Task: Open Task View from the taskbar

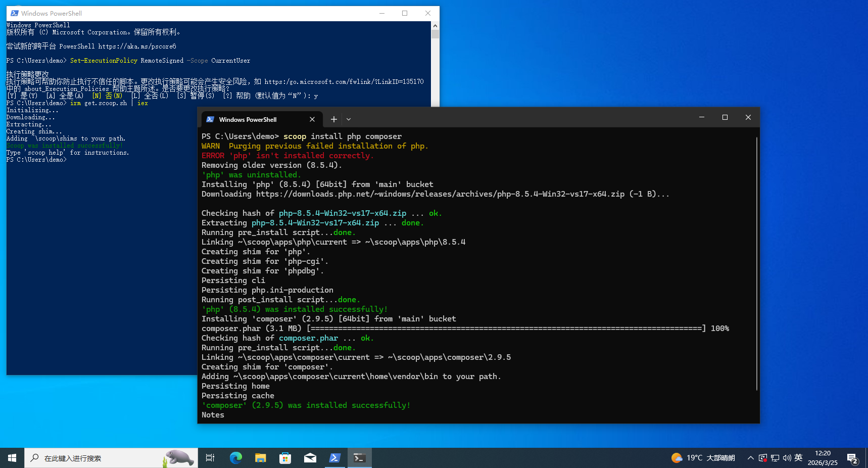Action: 210,458
